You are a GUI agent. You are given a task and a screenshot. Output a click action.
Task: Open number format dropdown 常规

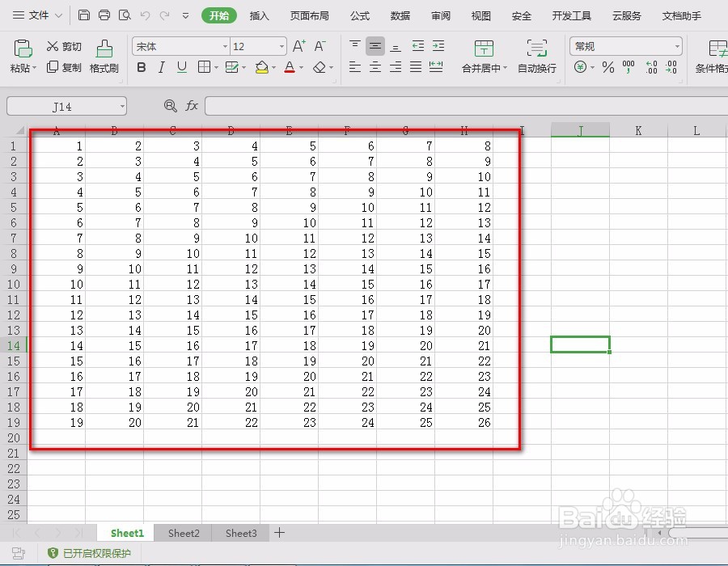coord(677,46)
